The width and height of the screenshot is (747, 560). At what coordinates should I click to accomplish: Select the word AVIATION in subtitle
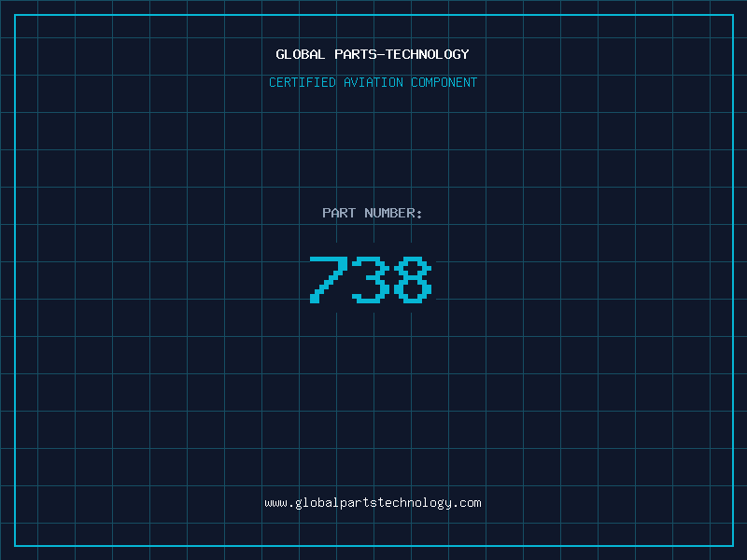[x=373, y=82]
